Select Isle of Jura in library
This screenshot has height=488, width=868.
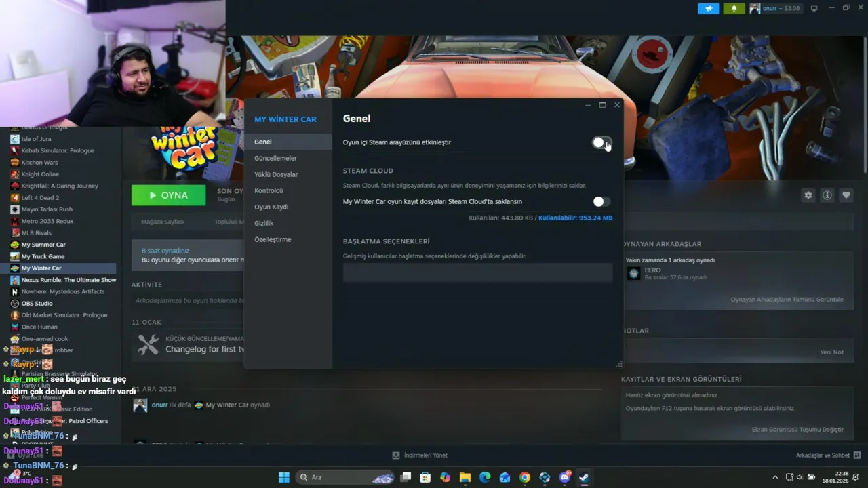37,139
